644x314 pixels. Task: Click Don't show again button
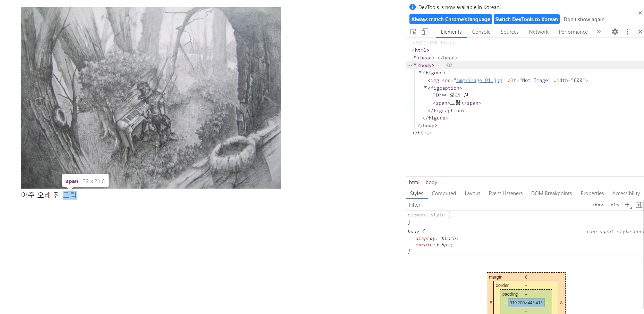pos(584,19)
